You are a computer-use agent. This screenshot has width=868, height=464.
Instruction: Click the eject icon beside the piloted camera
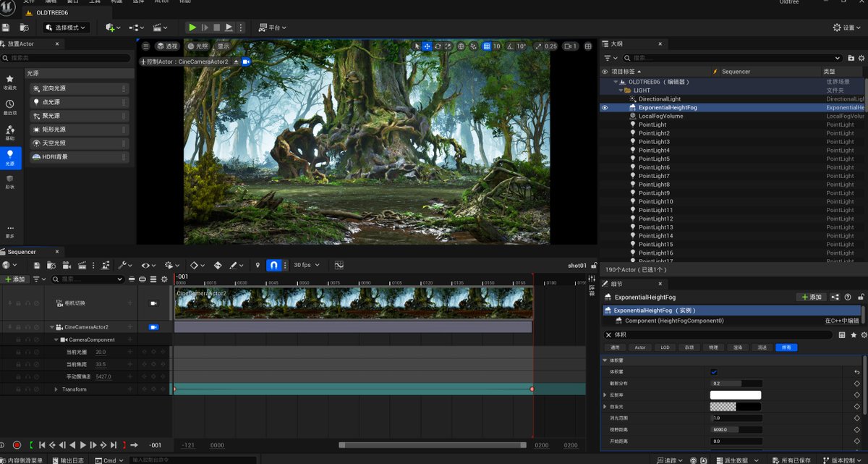coord(236,62)
